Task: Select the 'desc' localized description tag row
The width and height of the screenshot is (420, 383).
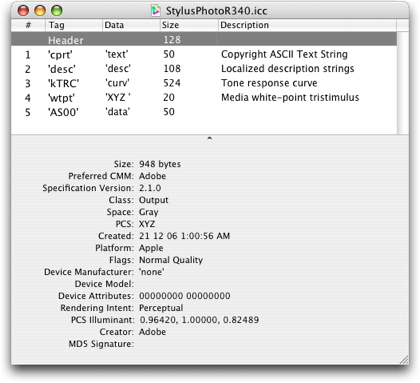Action: tap(204, 69)
